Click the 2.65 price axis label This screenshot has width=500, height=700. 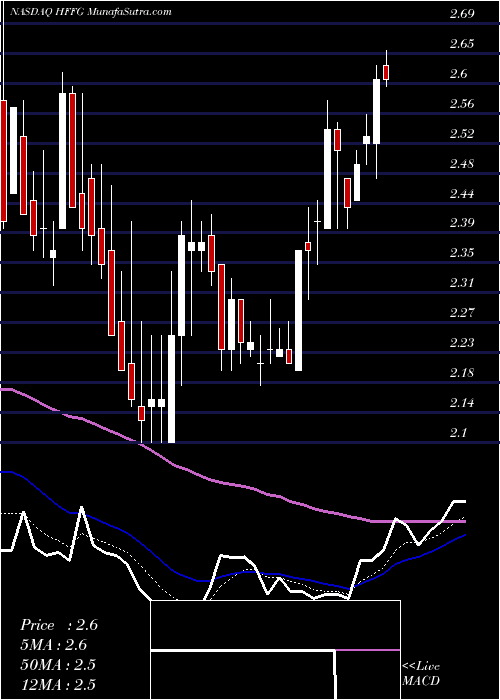point(461,44)
